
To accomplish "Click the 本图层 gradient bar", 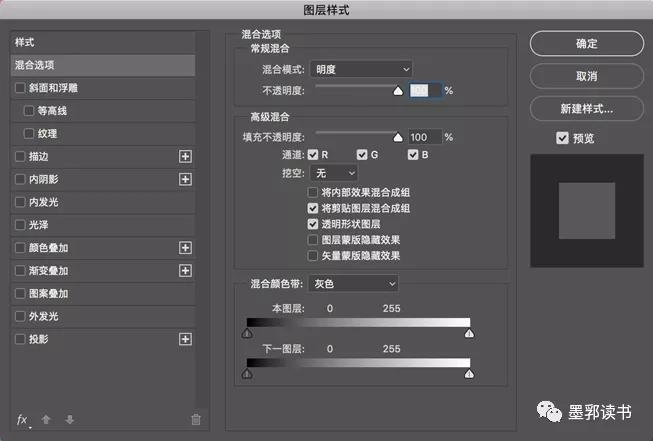I will point(358,322).
